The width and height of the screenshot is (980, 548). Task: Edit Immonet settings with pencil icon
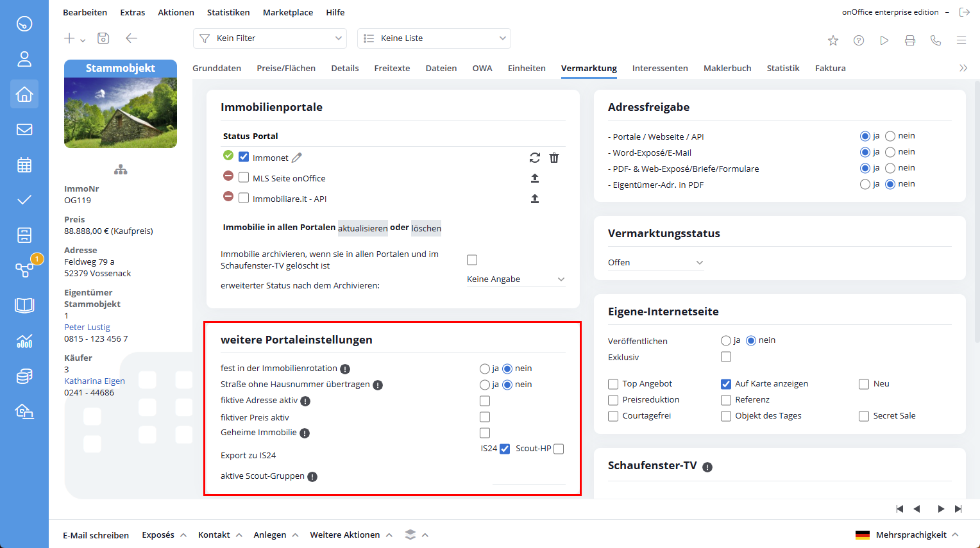point(296,158)
